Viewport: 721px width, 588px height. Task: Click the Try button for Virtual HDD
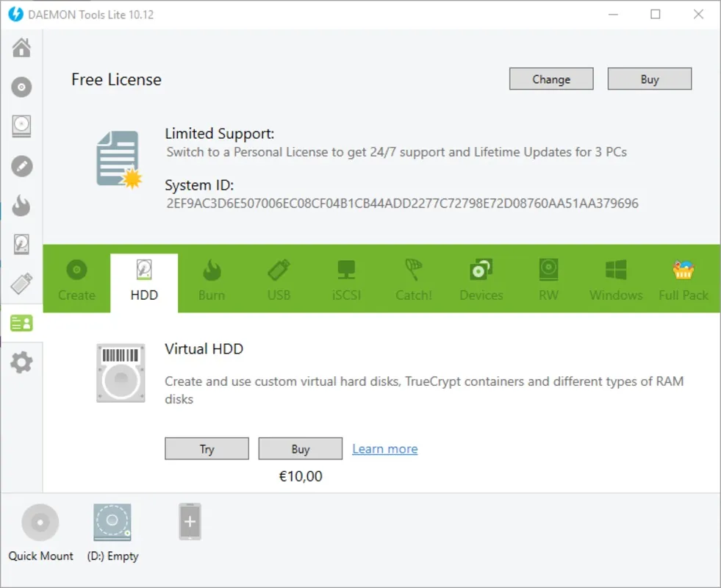[x=207, y=448]
